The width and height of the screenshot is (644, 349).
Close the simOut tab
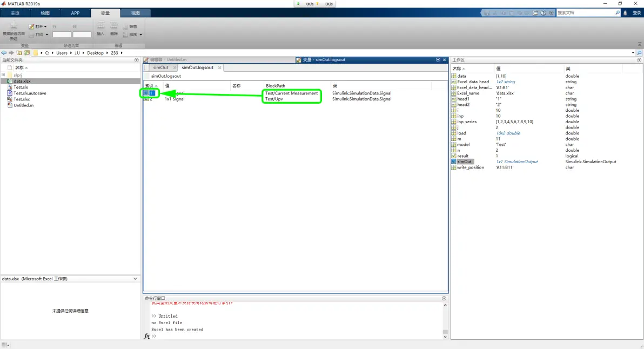[175, 68]
